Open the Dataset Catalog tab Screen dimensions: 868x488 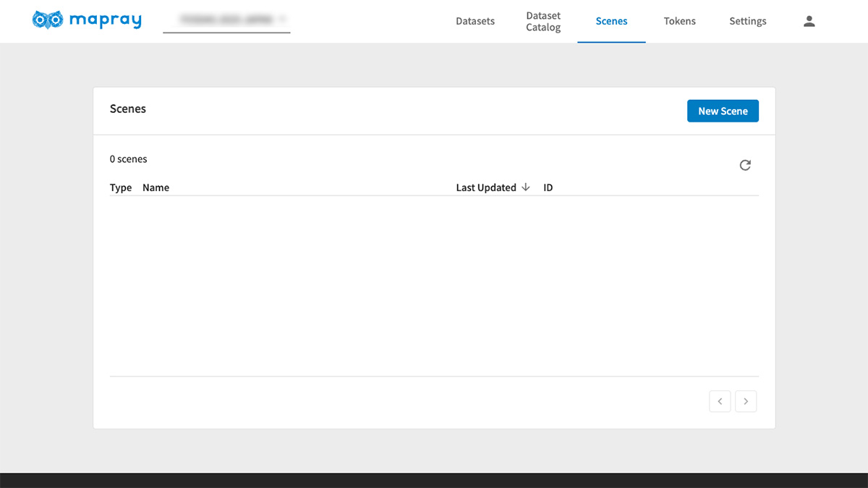point(543,21)
